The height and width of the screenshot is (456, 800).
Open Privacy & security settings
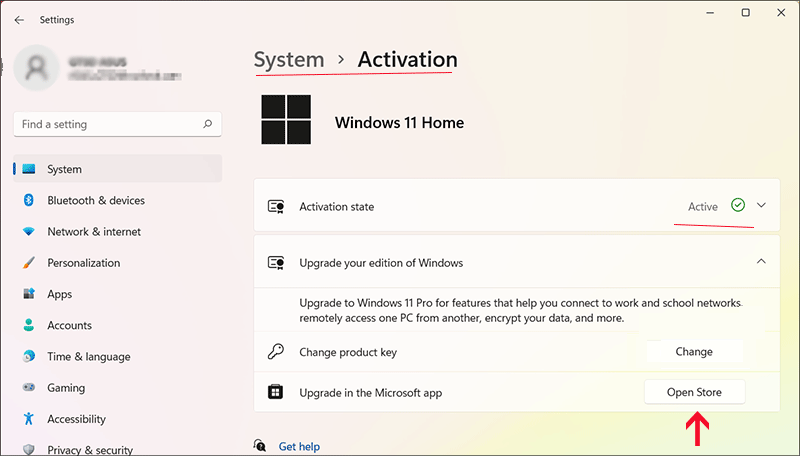(118, 449)
